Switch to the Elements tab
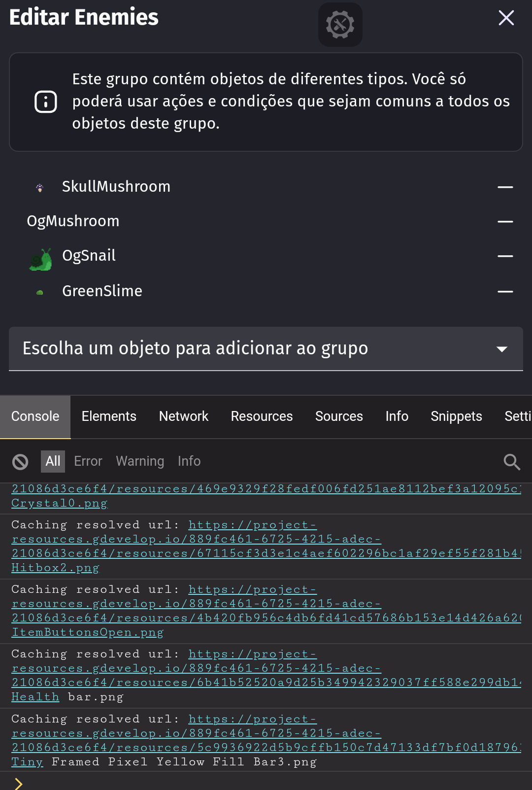Screen dimensions: 532x790 point(109,416)
